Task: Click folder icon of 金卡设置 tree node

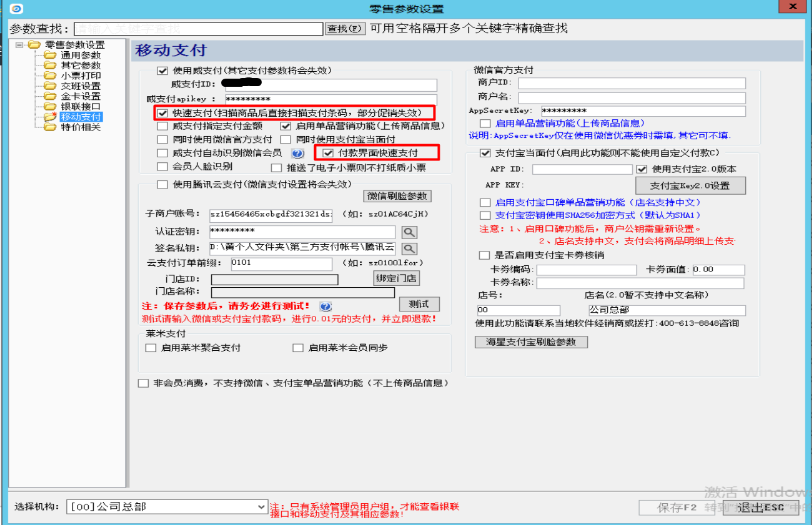Action: 50,96
